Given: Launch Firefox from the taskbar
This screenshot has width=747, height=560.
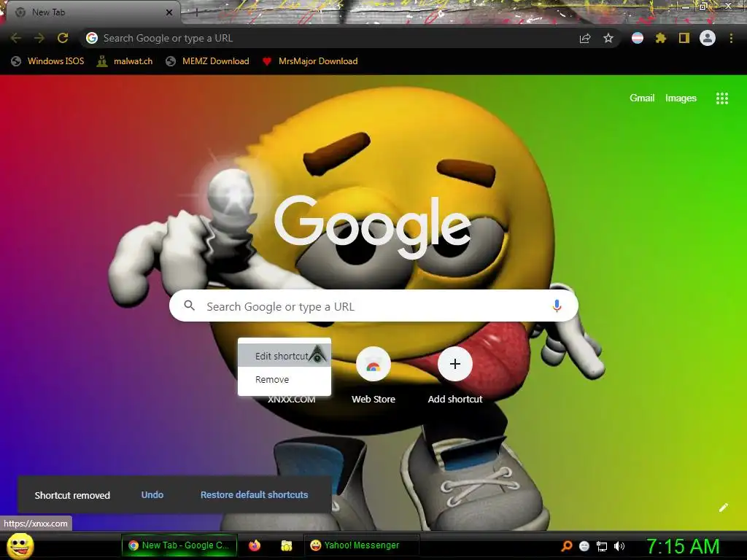Looking at the screenshot, I should [255, 545].
